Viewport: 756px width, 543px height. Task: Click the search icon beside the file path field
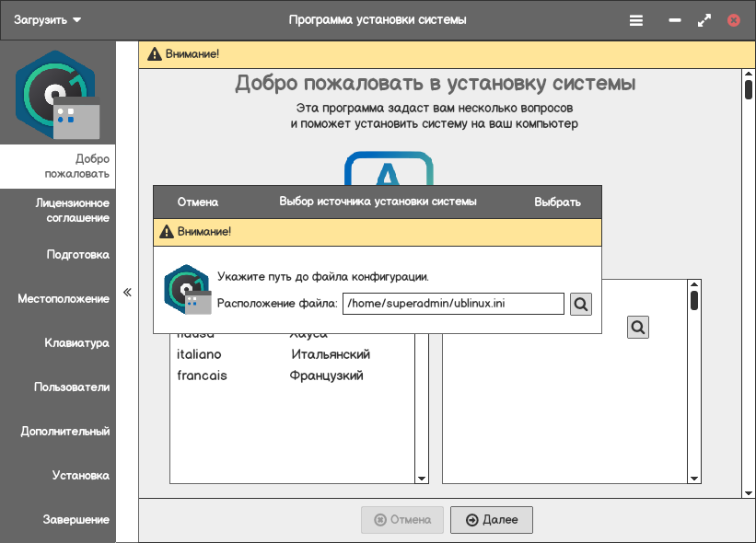(580, 304)
